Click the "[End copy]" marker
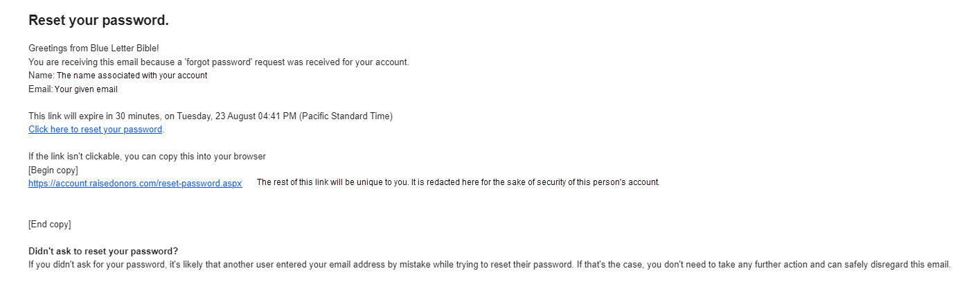The height and width of the screenshot is (289, 980). pyautogui.click(x=49, y=225)
